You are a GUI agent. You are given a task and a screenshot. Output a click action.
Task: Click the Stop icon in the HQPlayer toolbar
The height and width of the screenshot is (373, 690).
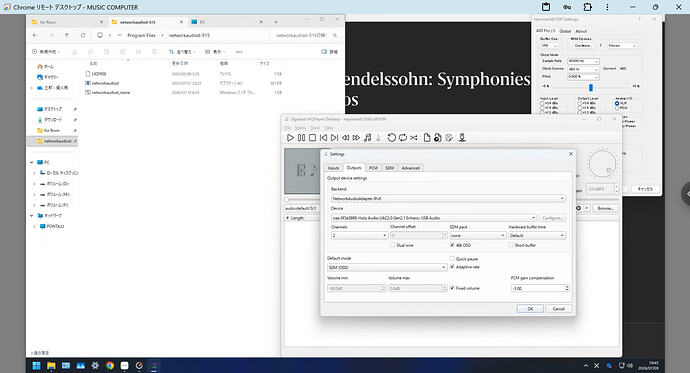click(312, 138)
